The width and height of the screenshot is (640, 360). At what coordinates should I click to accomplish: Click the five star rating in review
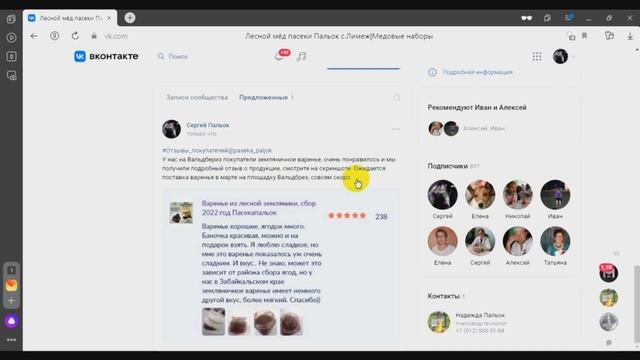pyautogui.click(x=347, y=216)
